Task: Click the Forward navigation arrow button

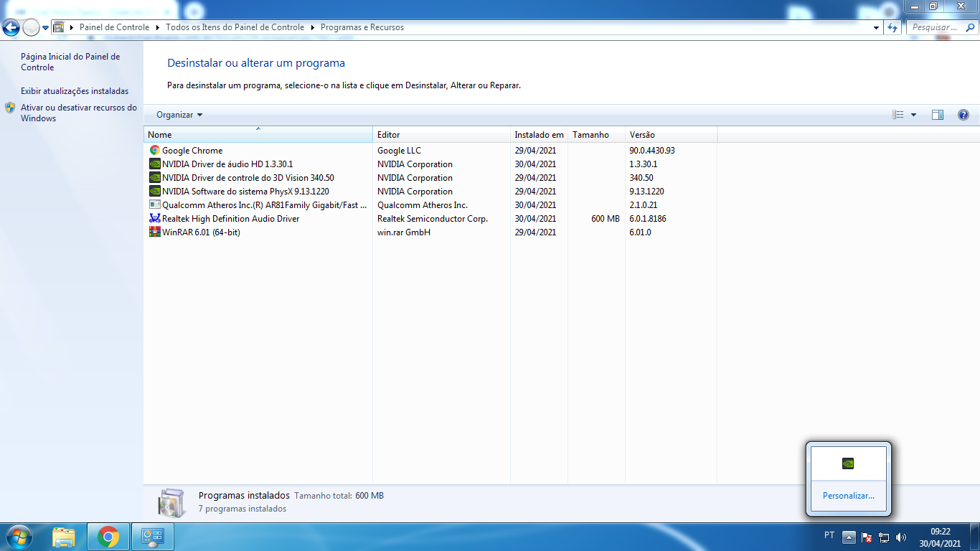Action: coord(31,27)
